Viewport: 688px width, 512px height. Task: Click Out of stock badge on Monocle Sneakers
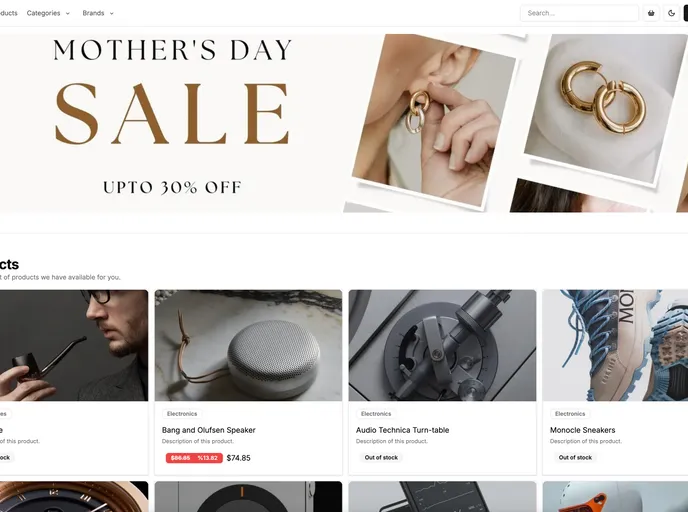[x=575, y=457]
